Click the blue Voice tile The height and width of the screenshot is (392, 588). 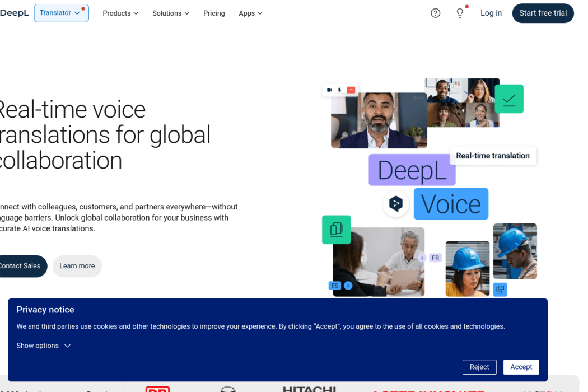tap(451, 204)
